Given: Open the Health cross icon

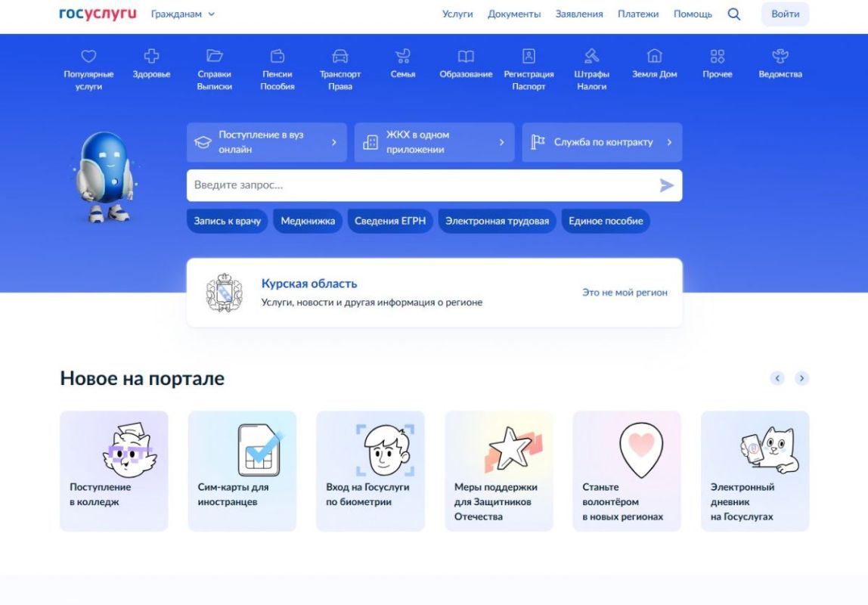Looking at the screenshot, I should pos(151,56).
